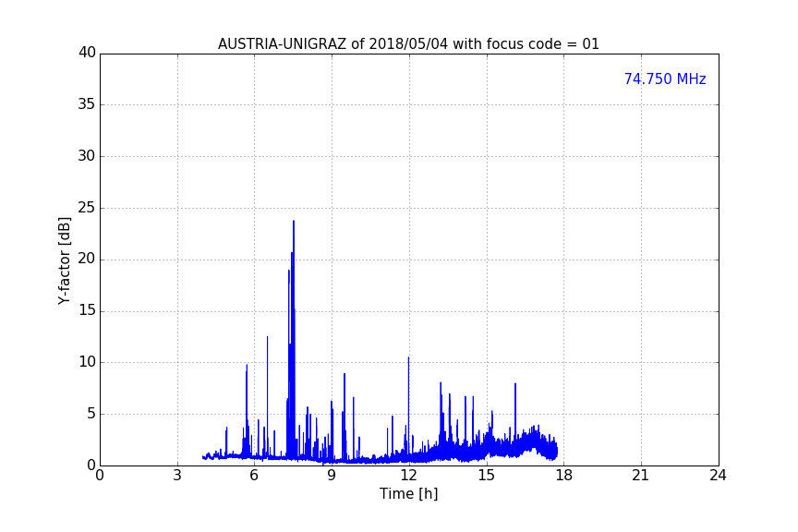Click the y-axis tick label 35

pyautogui.click(x=87, y=104)
